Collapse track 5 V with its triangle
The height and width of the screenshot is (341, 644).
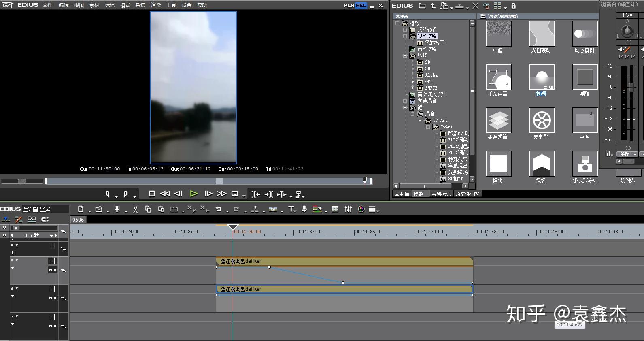12,268
